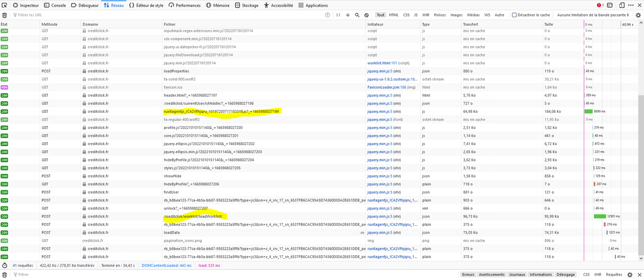
Task: Open the bandwidth throttling dropdown
Action: point(593,15)
